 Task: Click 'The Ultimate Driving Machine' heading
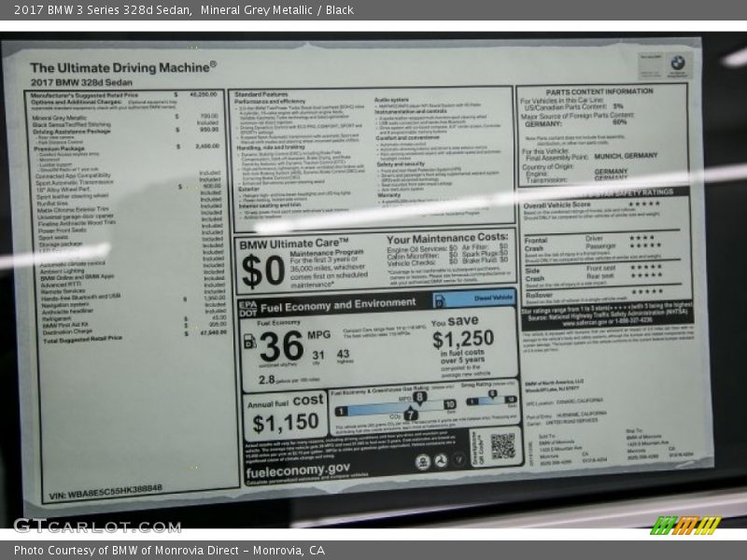(123, 67)
